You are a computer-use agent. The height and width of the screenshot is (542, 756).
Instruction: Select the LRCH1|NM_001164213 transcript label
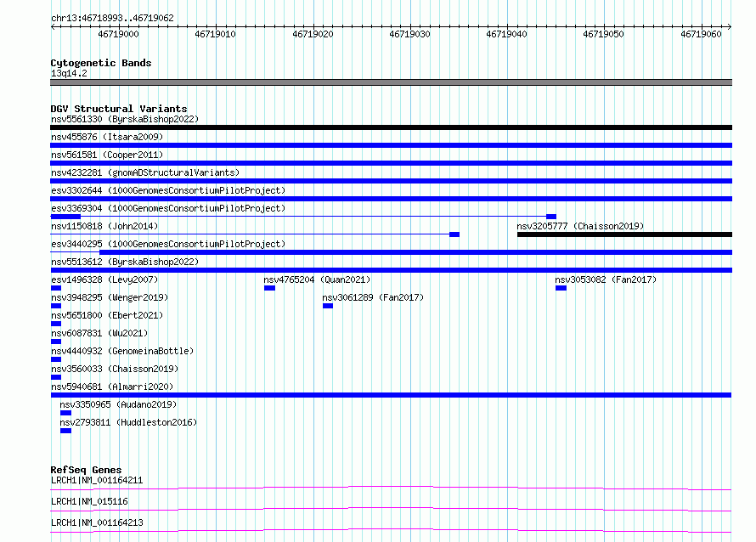[x=97, y=522]
